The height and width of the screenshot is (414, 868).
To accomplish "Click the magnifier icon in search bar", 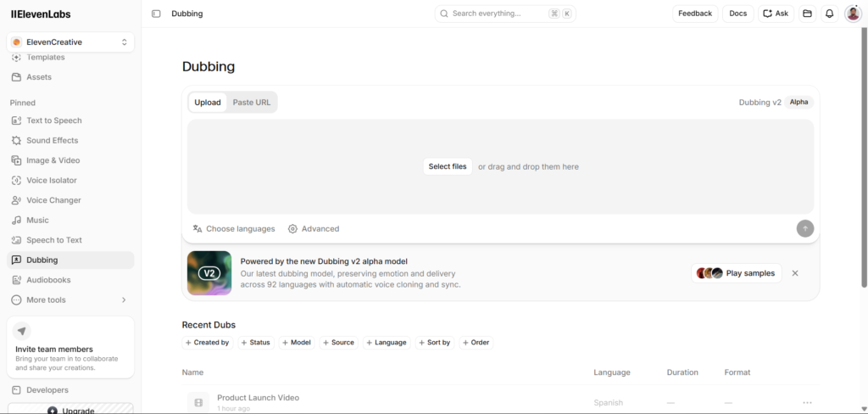I will pyautogui.click(x=444, y=14).
